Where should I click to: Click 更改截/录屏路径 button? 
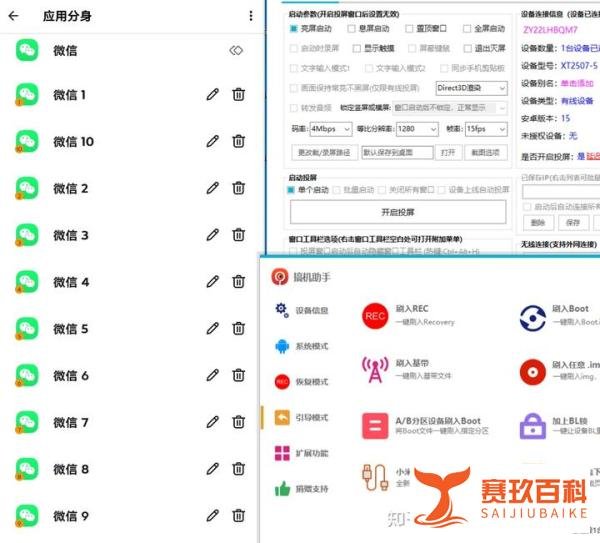(x=324, y=152)
